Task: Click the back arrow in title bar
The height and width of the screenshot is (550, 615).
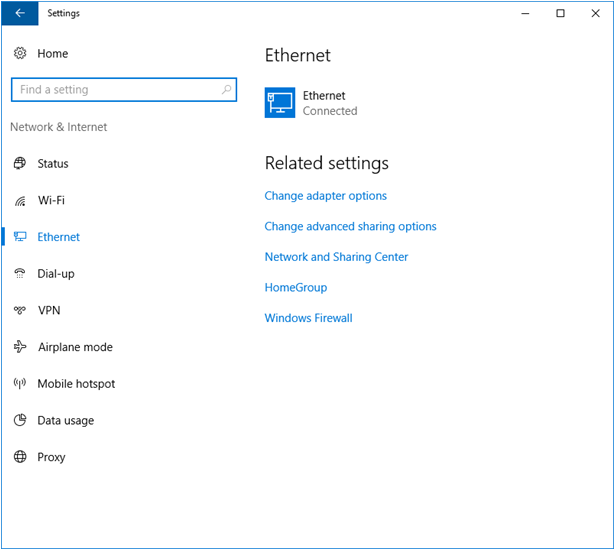Action: click(x=20, y=13)
